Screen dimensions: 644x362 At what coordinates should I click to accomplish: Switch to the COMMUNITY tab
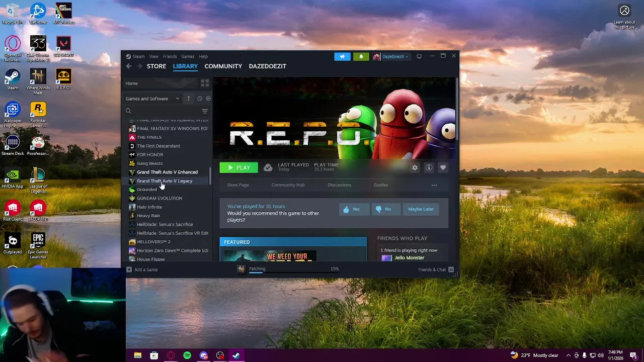pos(223,66)
